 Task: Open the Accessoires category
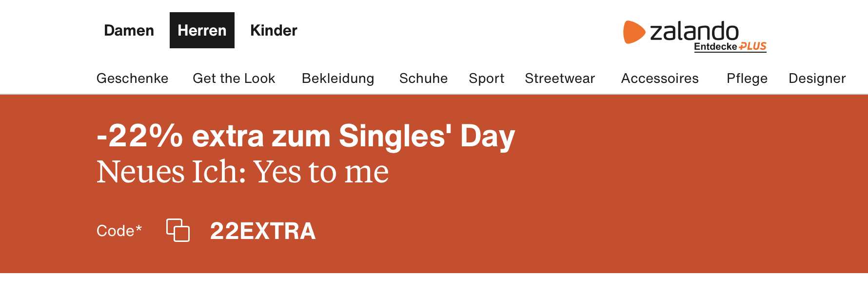point(660,78)
